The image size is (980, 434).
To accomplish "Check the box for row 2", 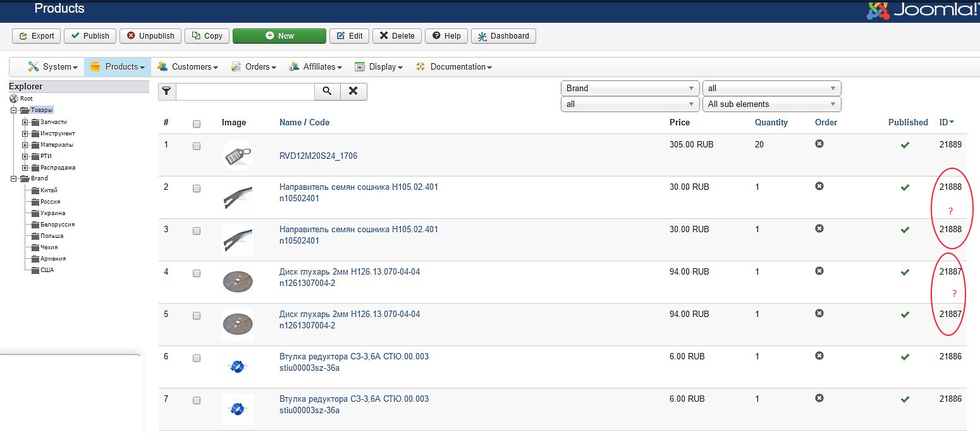I will click(197, 189).
